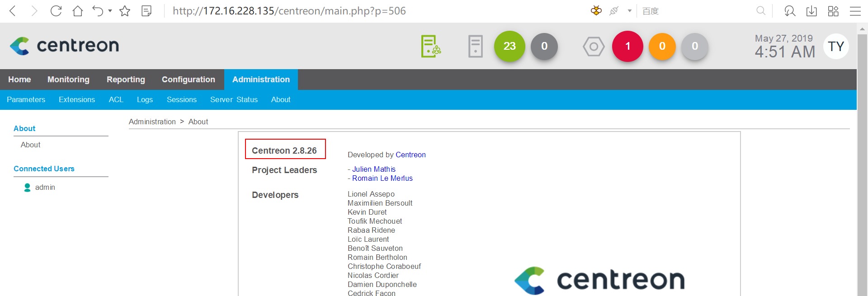Open the poller status icon
Image resolution: width=868 pixels, height=296 pixels.
tap(431, 46)
